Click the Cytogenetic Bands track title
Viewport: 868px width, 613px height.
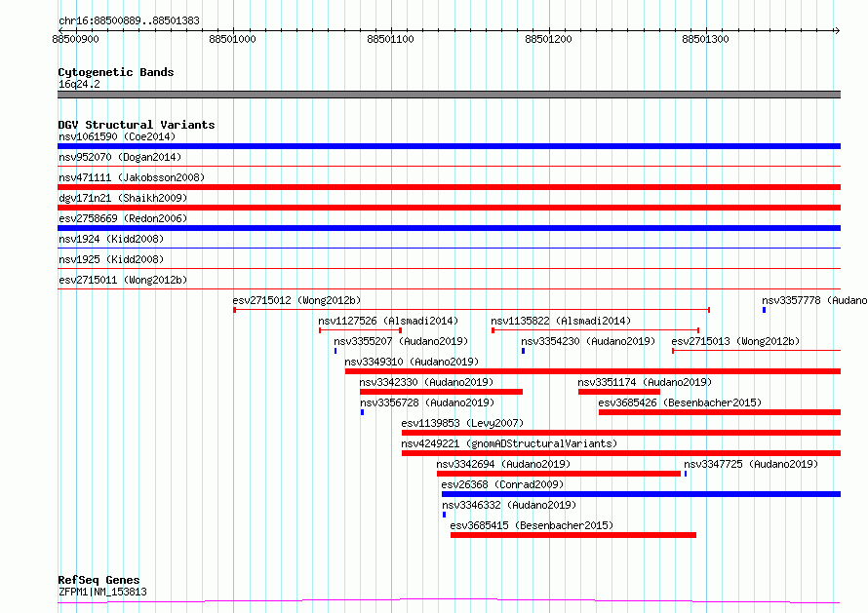click(x=116, y=72)
